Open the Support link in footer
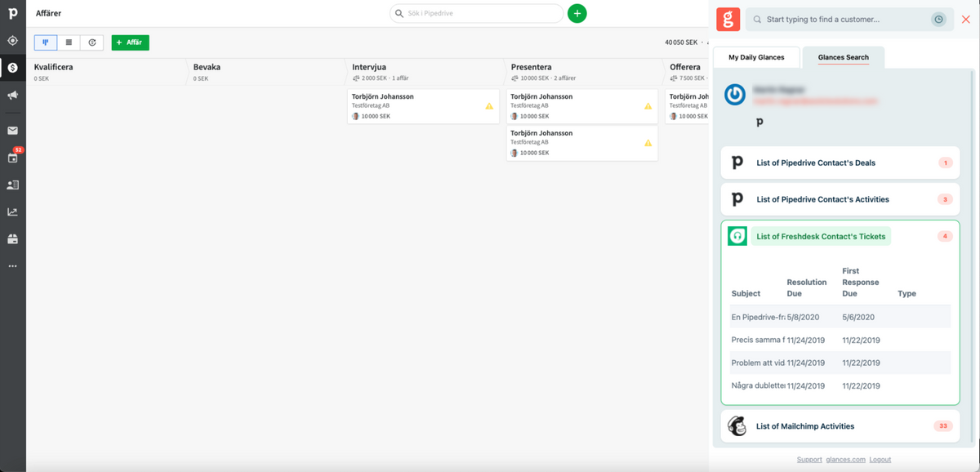The width and height of the screenshot is (980, 472). (x=809, y=460)
